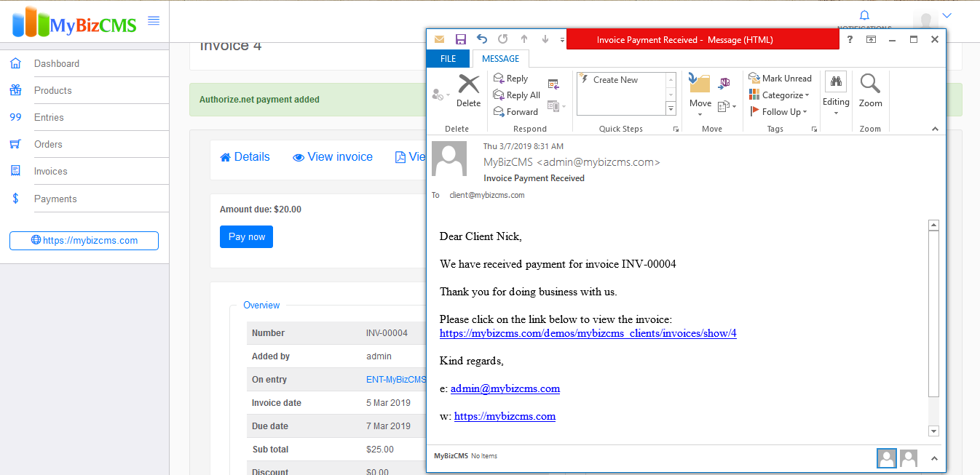Open the More respond actions dropdown
This screenshot has height=475, width=980.
pyautogui.click(x=556, y=106)
